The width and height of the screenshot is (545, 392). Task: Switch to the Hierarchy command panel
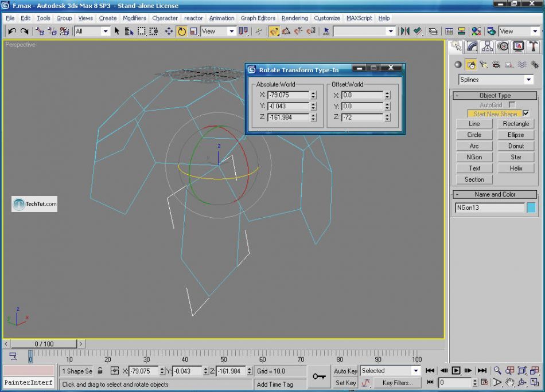487,46
